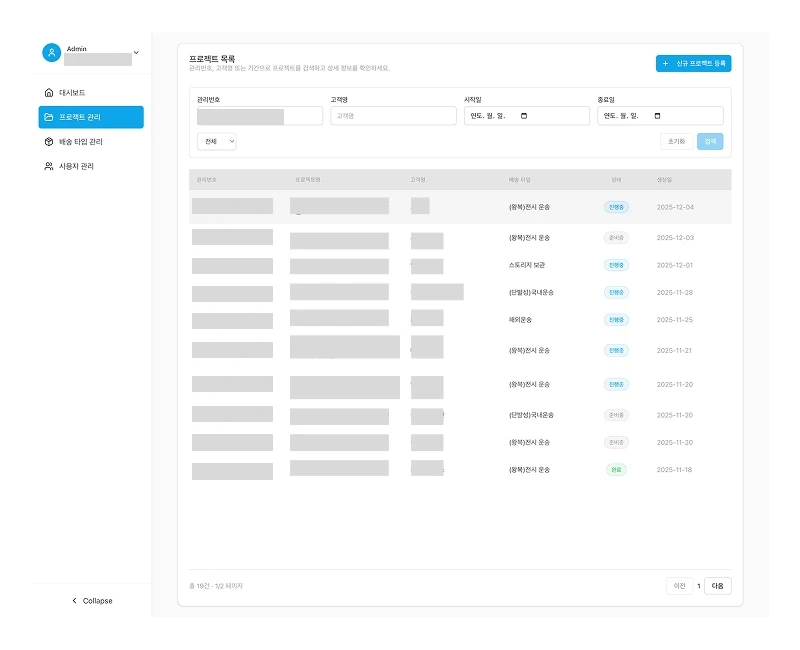This screenshot has height=650, width=800.
Task: Click the green 완료 status badge
Action: coord(616,469)
